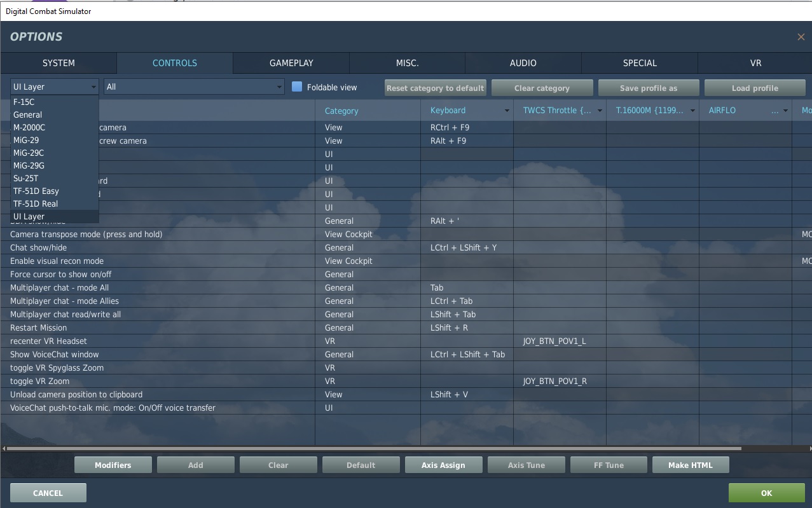Select Multiplayer chat - mode All row
The height and width of the screenshot is (508, 812).
click(x=406, y=287)
